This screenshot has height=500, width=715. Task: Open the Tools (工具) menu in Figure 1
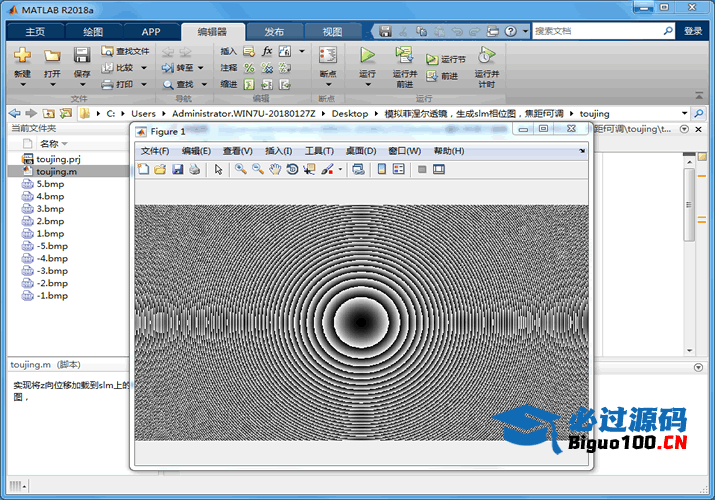click(319, 151)
